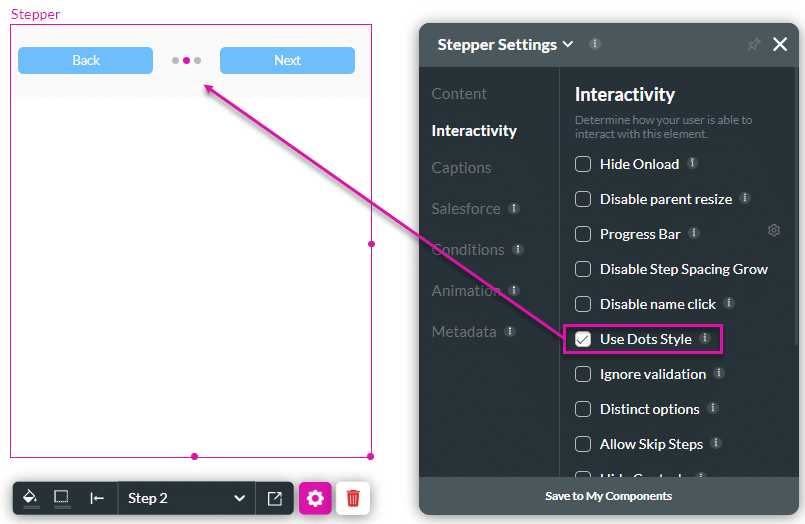
Task: Check Disable parent resize
Action: 583,199
